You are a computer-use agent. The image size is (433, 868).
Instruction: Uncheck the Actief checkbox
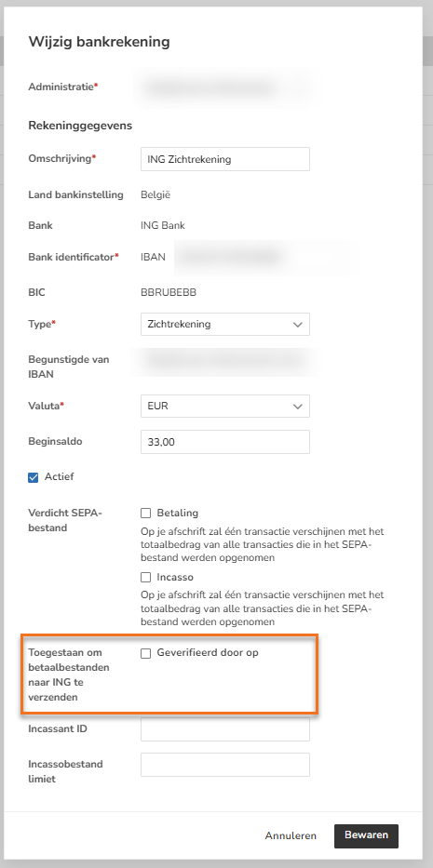34,476
